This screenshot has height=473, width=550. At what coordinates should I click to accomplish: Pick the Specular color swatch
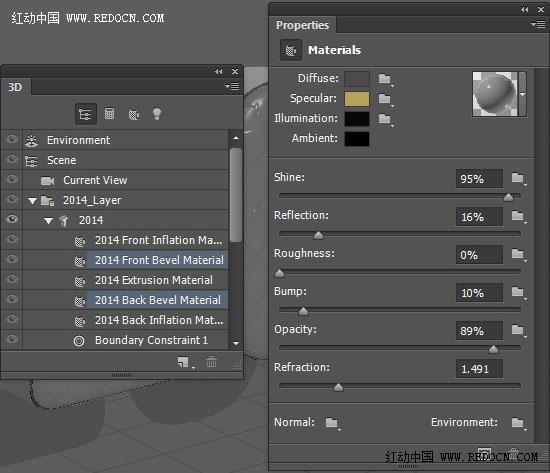pyautogui.click(x=357, y=99)
